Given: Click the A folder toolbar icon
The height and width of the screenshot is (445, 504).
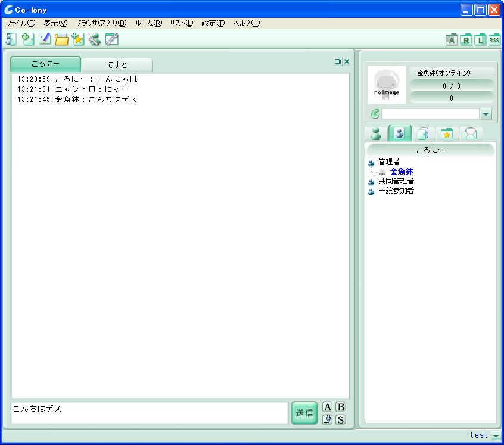Looking at the screenshot, I should tap(452, 40).
